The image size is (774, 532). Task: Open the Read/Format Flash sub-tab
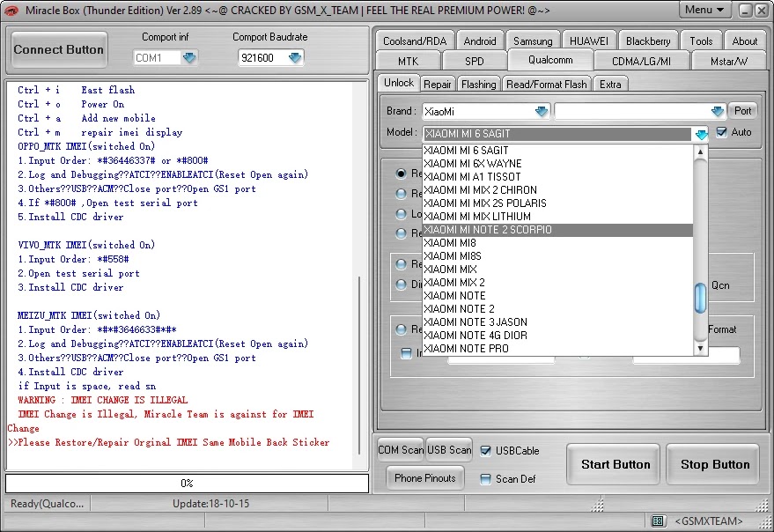[x=547, y=85]
